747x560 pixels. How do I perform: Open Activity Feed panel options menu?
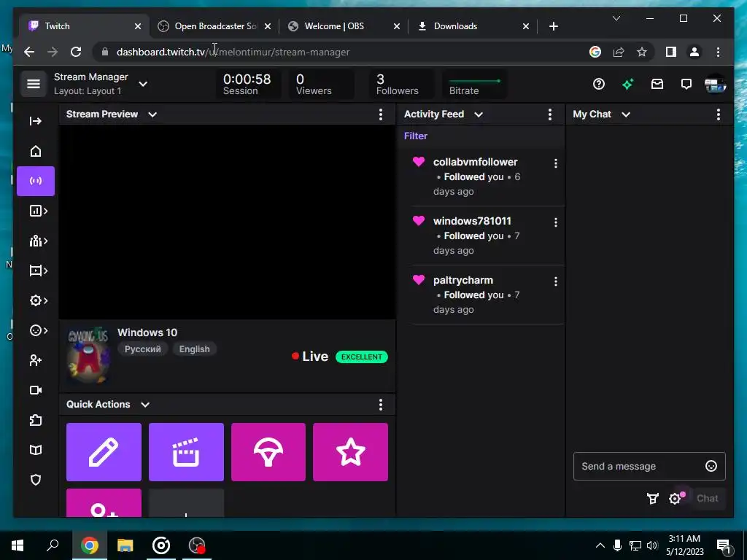550,114
